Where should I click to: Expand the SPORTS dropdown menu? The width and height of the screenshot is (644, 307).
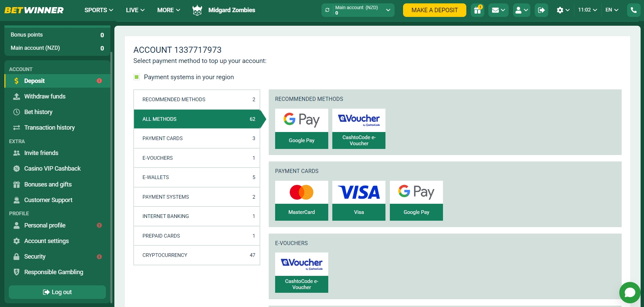pyautogui.click(x=99, y=10)
